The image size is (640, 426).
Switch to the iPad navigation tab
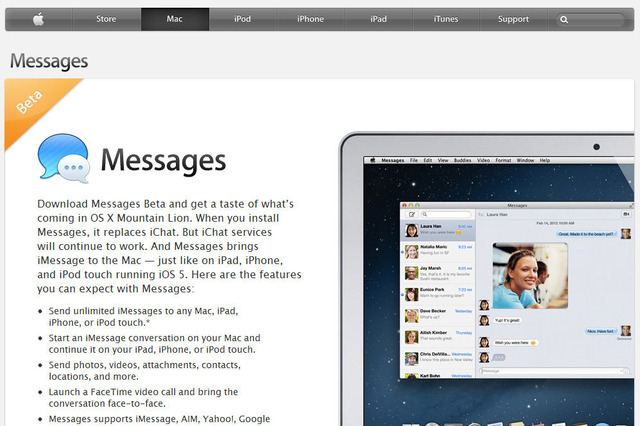378,19
